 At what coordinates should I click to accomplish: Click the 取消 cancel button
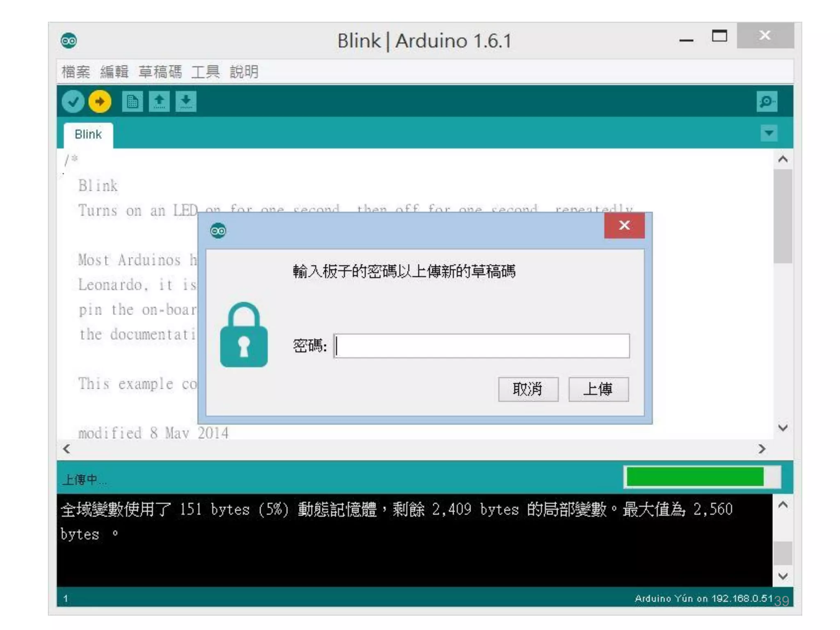(x=528, y=389)
